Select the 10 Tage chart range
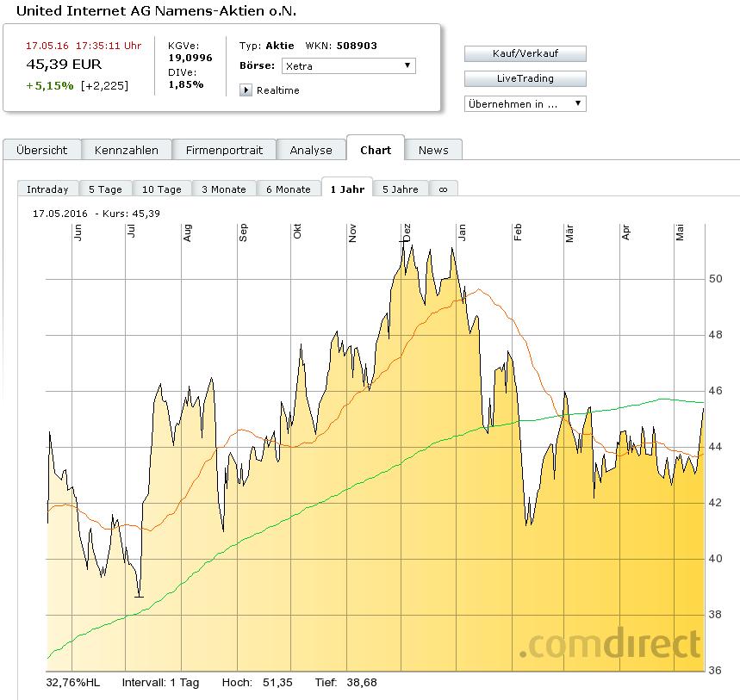Screen dimensions: 740x700 pos(162,189)
